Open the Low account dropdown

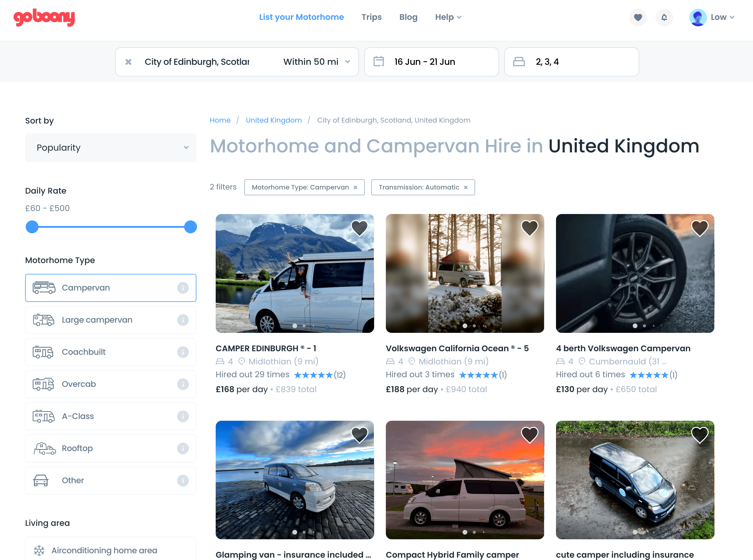point(722,17)
